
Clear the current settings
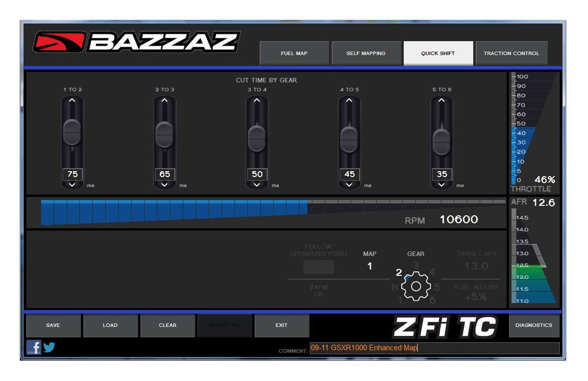point(168,325)
